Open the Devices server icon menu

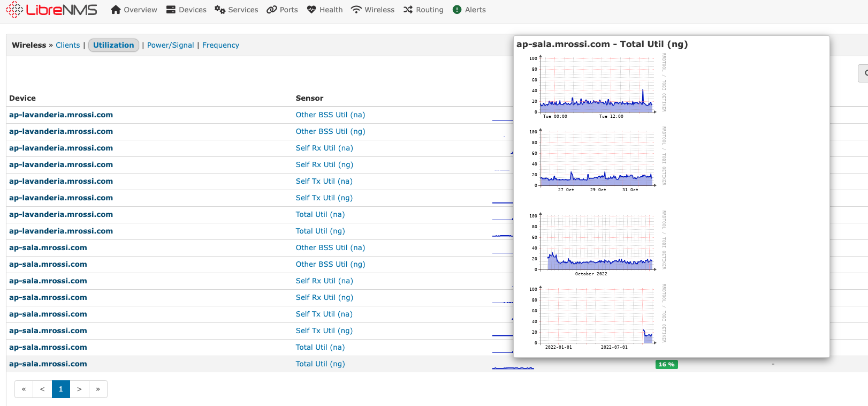point(171,10)
